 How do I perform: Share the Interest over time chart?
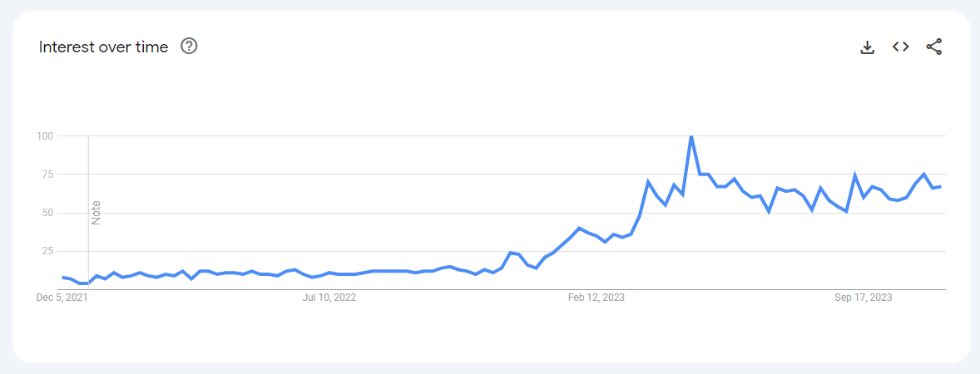933,47
